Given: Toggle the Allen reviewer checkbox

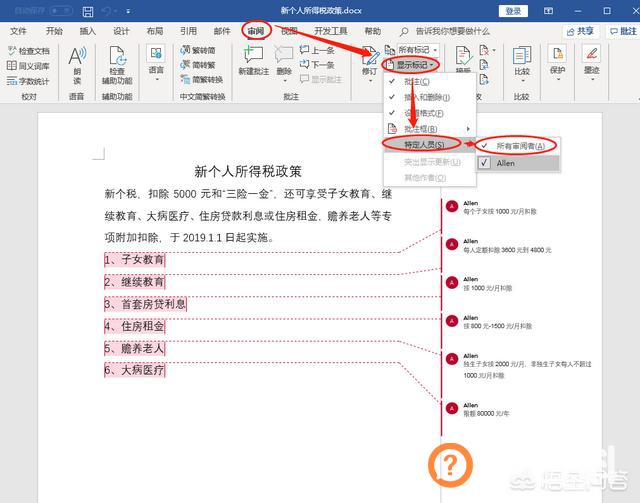Looking at the screenshot, I should coord(484,163).
